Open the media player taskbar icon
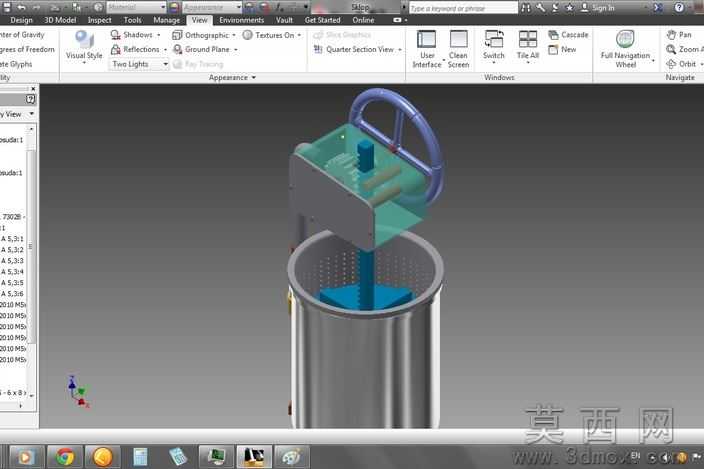This screenshot has width=704, height=469. [x=26, y=457]
